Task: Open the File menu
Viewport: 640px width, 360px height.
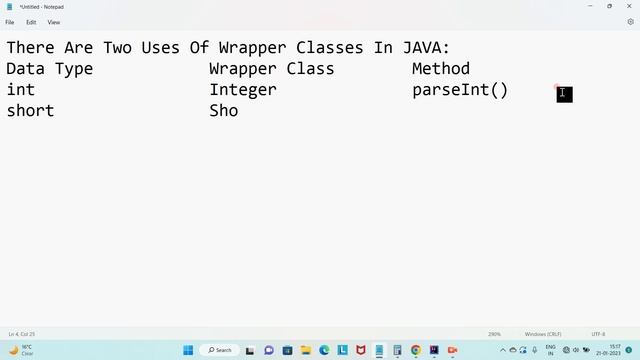Action: (10, 22)
